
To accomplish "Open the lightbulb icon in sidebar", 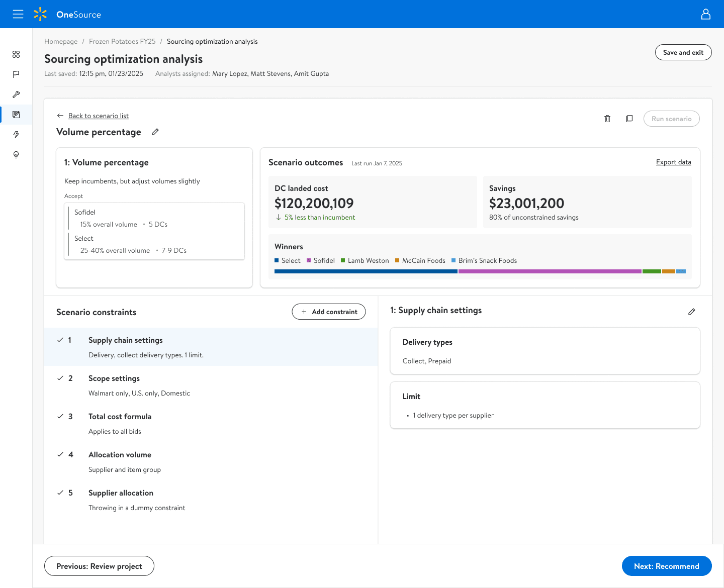I will [x=16, y=155].
